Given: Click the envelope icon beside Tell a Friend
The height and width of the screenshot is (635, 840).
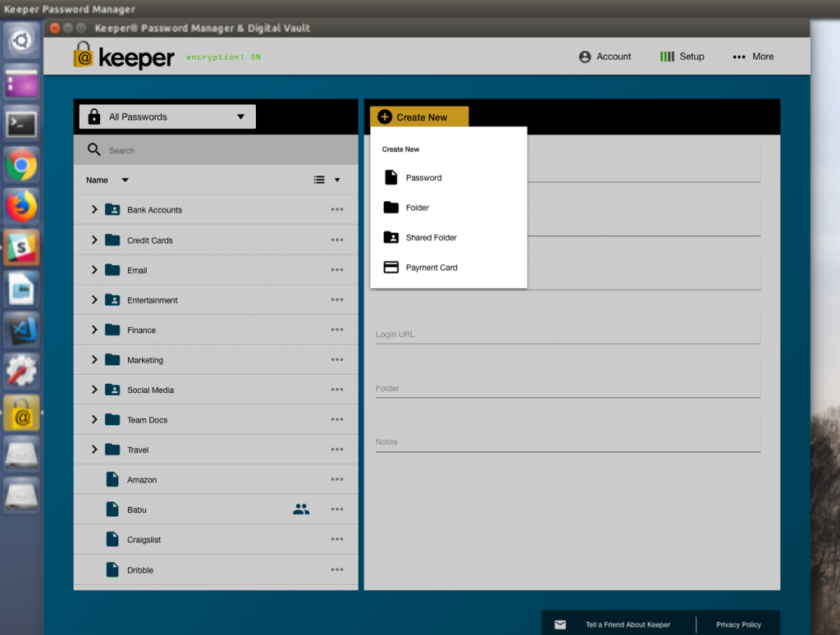Looking at the screenshot, I should pos(560,624).
